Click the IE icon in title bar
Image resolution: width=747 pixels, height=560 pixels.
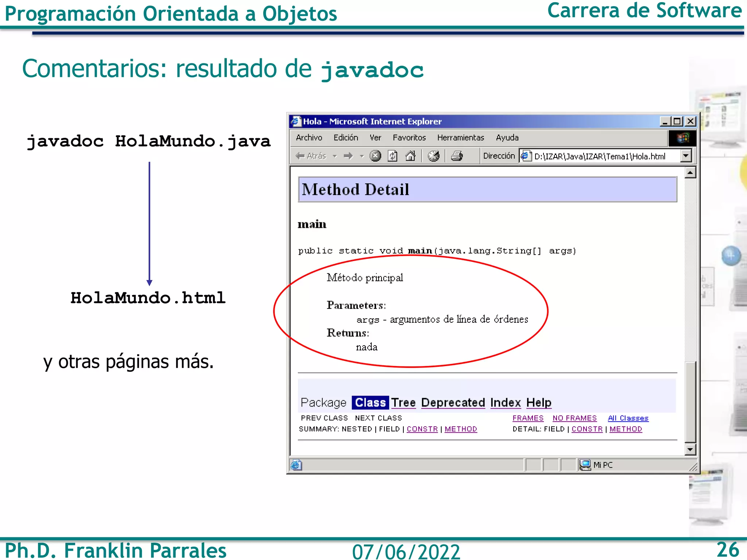click(296, 121)
